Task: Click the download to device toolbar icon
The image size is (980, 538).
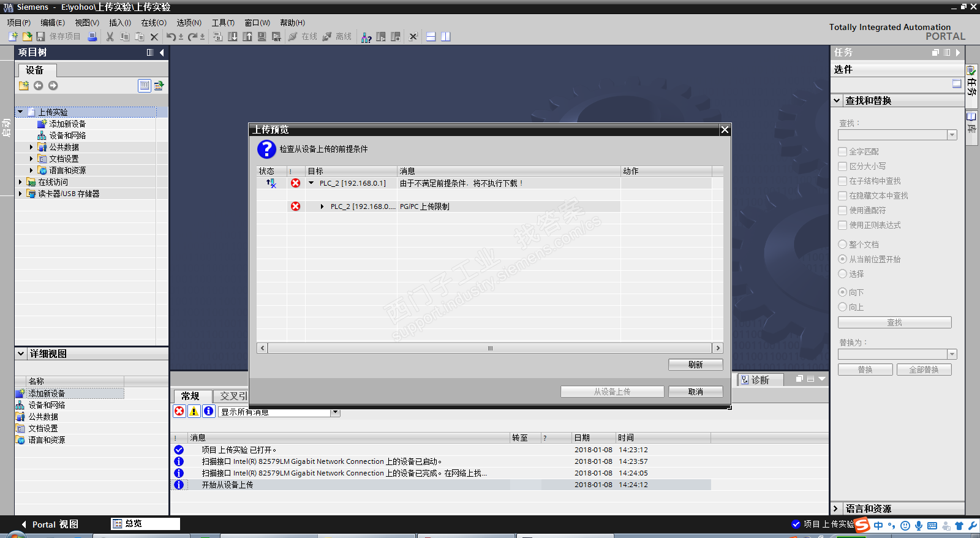Action: click(x=233, y=37)
